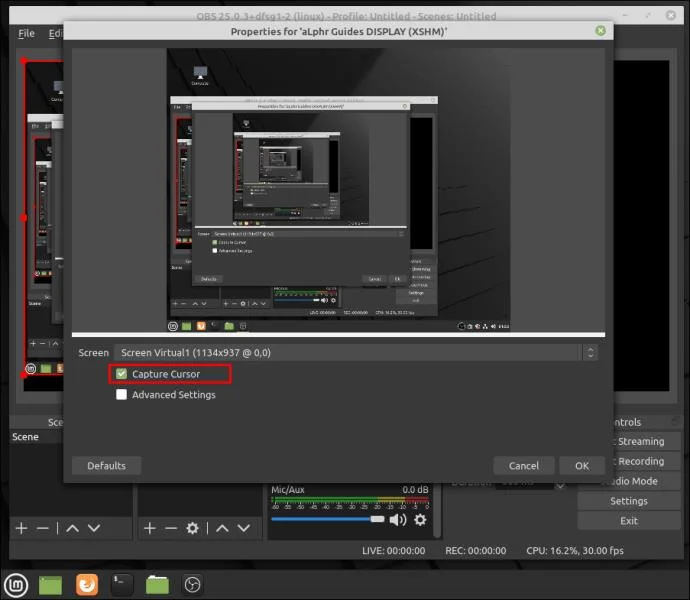Confirm the Properties dialog with OK

[582, 466]
